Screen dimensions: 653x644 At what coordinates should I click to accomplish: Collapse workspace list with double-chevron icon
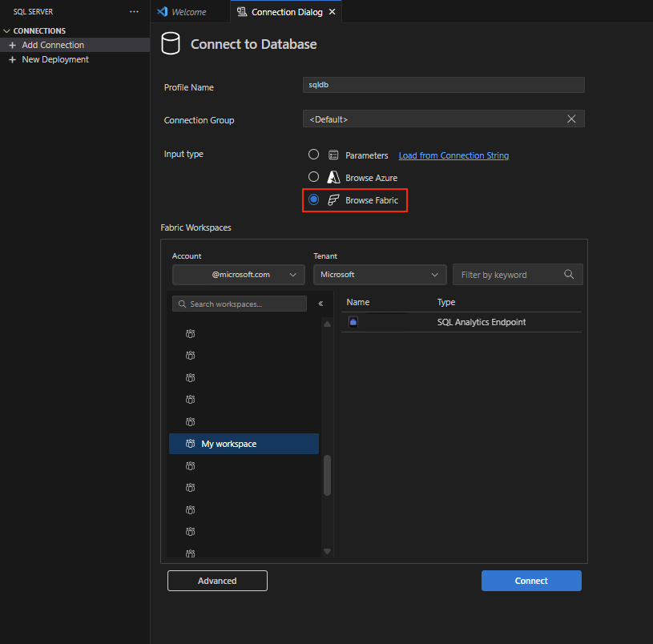(x=320, y=304)
